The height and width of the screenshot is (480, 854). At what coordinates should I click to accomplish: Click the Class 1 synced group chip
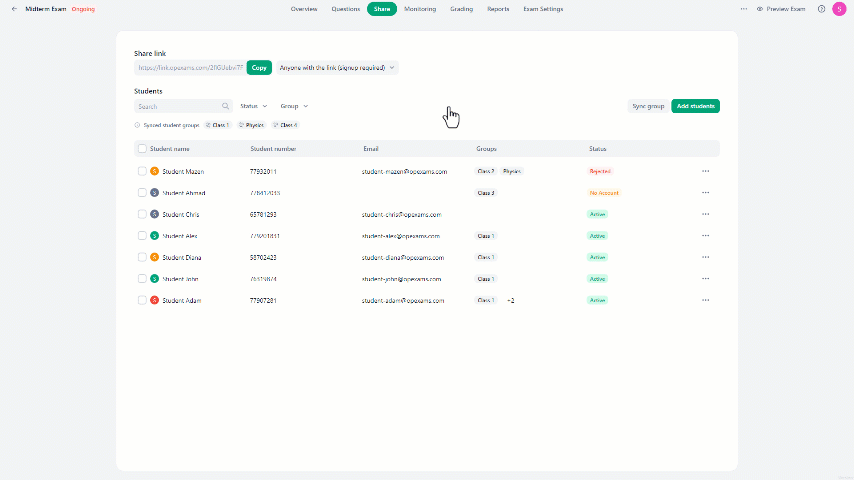pos(218,125)
